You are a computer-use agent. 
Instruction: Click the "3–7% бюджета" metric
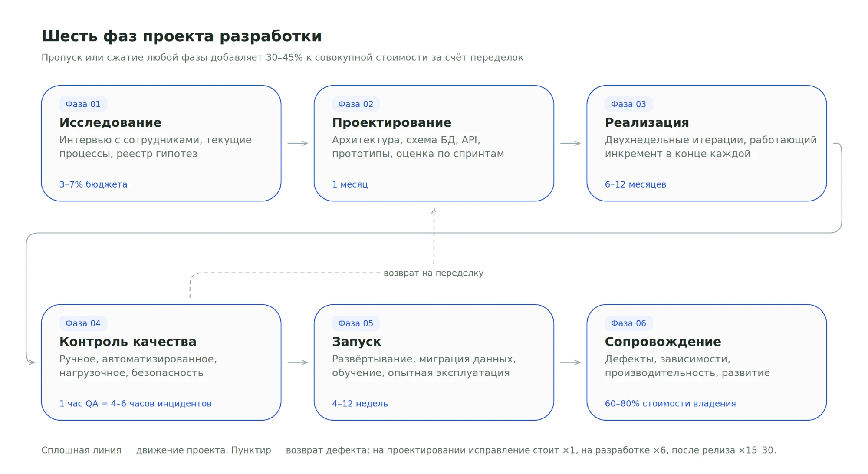click(x=93, y=184)
